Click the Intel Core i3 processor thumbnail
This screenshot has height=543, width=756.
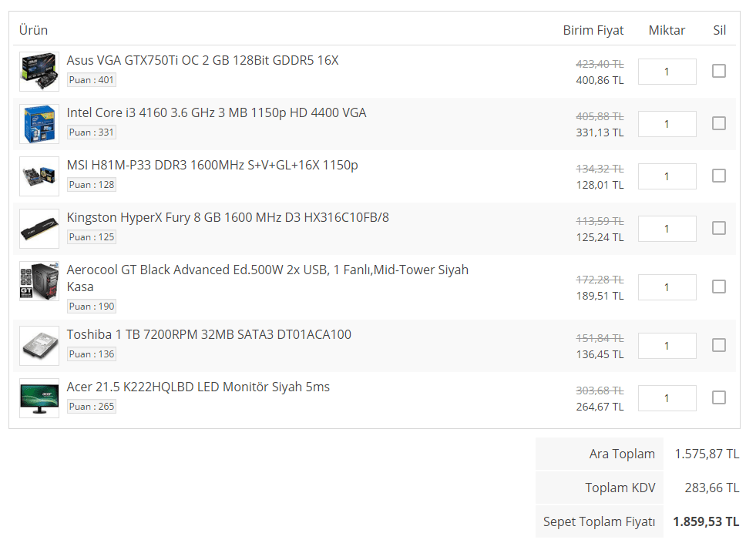pyautogui.click(x=39, y=124)
